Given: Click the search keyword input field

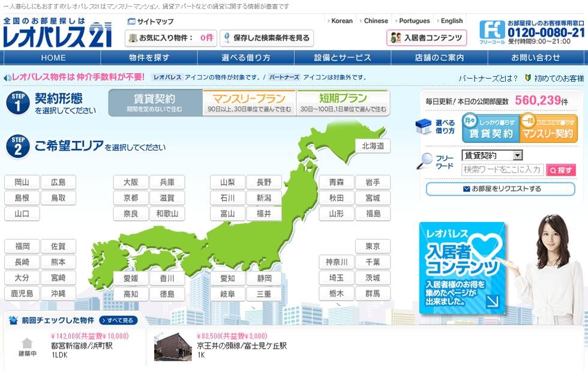Looking at the screenshot, I should pos(502,170).
